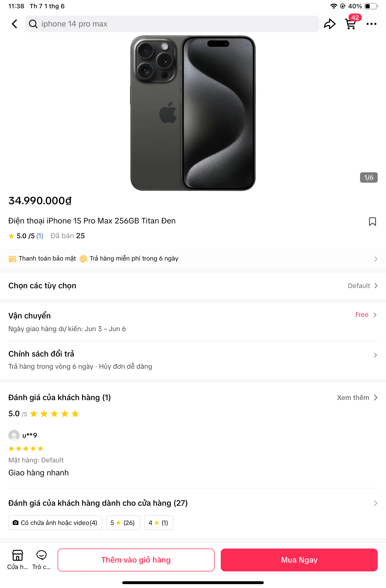Enable the 5-star (26) review filter
Image resolution: width=386 pixels, height=588 pixels.
(x=123, y=523)
